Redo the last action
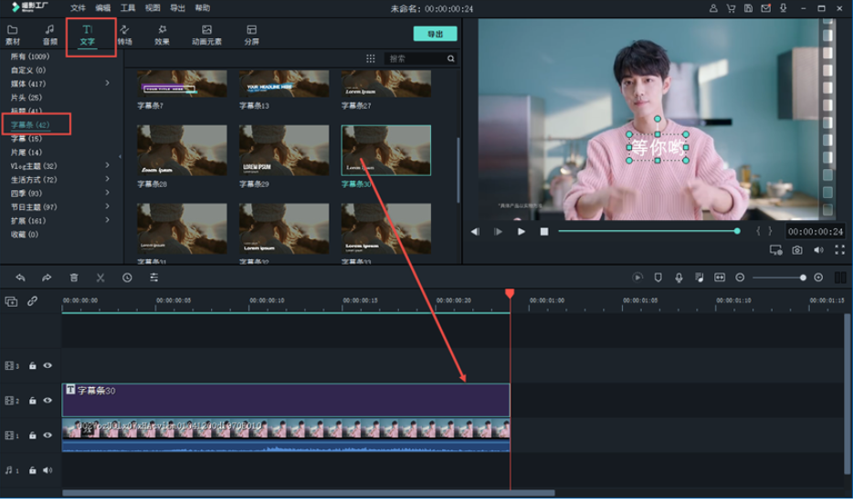Screen dimensions: 853x504 (x=47, y=278)
